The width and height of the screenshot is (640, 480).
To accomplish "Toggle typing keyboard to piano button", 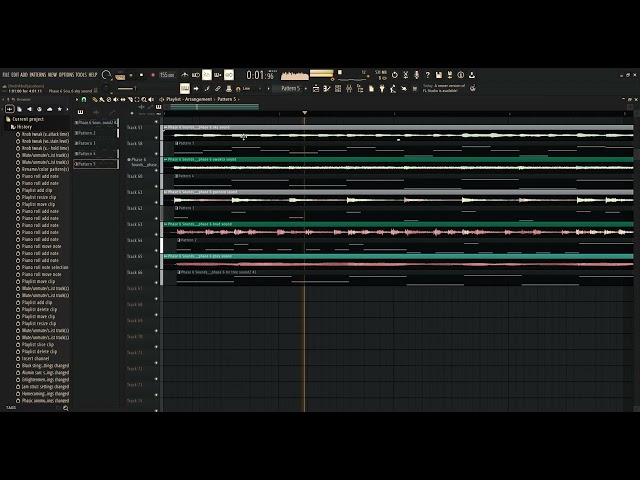I will (x=185, y=88).
